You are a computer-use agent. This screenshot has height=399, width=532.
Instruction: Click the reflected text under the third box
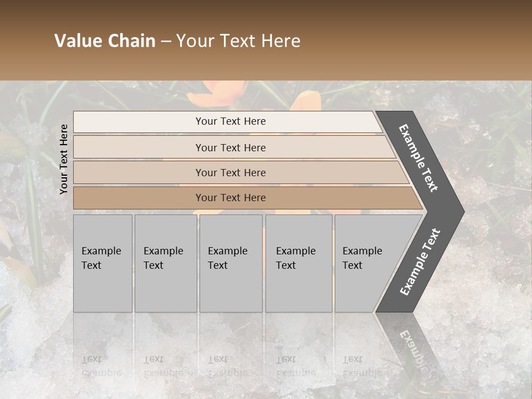228,366
